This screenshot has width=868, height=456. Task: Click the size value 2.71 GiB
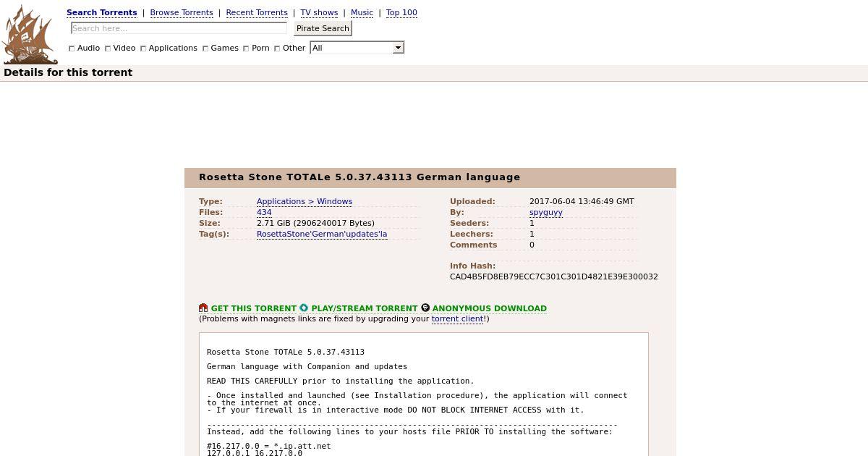click(315, 223)
